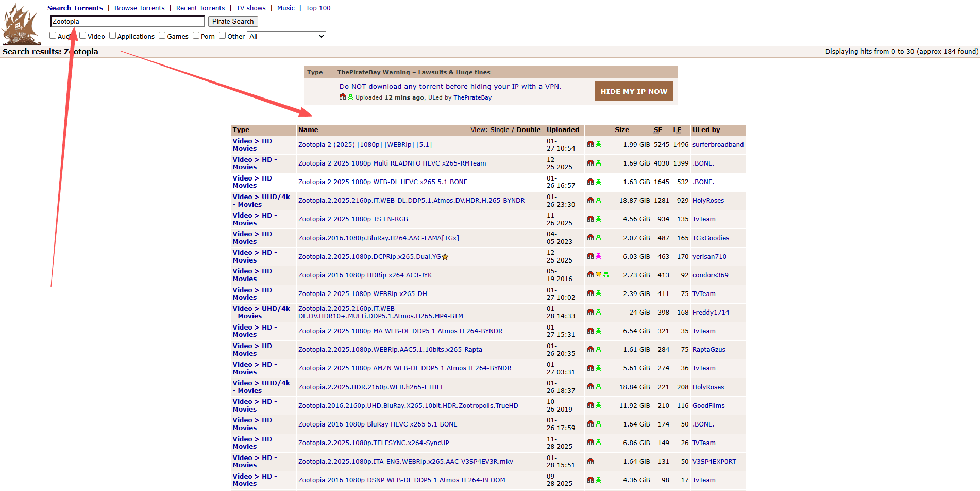Click the green skull in the surferbroadband row
The image size is (980, 491).
[598, 144]
